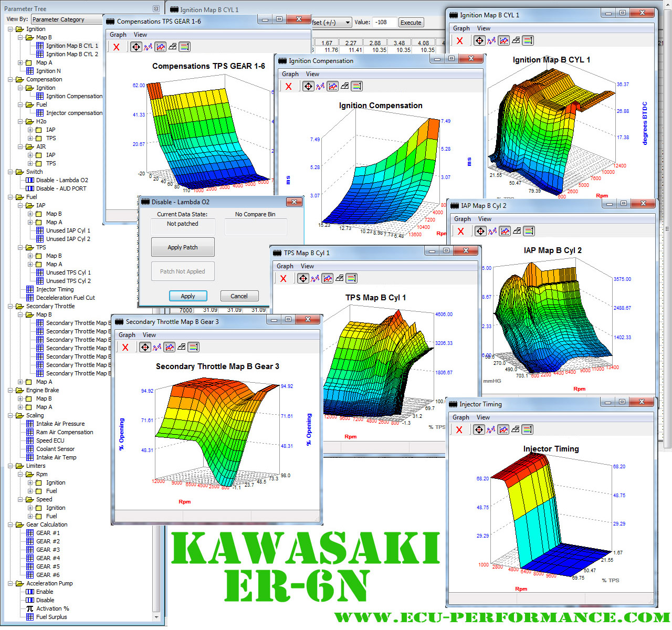Click the red X icon in the TPS Map B Cyl 1 toolbar
Image resolution: width=672 pixels, height=630 pixels.
[x=283, y=279]
